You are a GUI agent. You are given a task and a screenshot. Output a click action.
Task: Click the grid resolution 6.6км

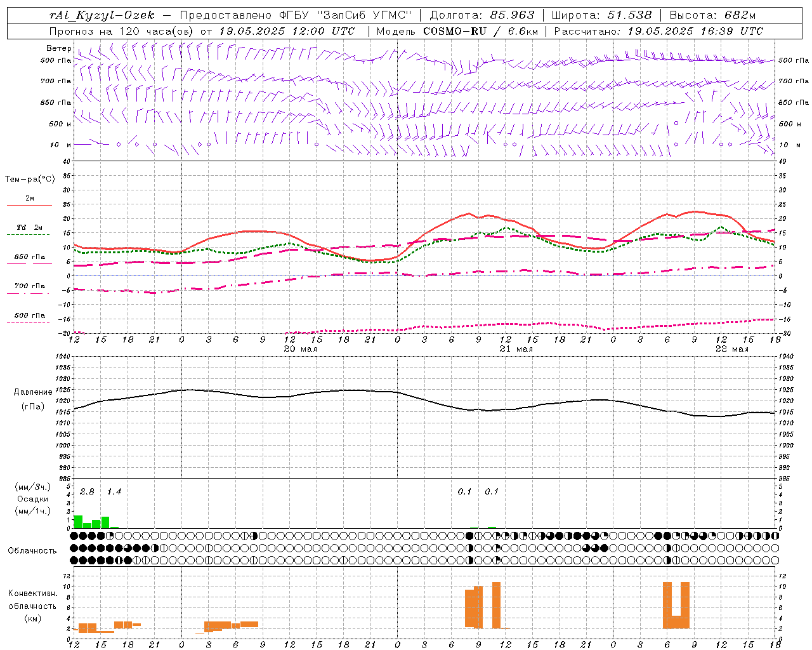coord(521,31)
